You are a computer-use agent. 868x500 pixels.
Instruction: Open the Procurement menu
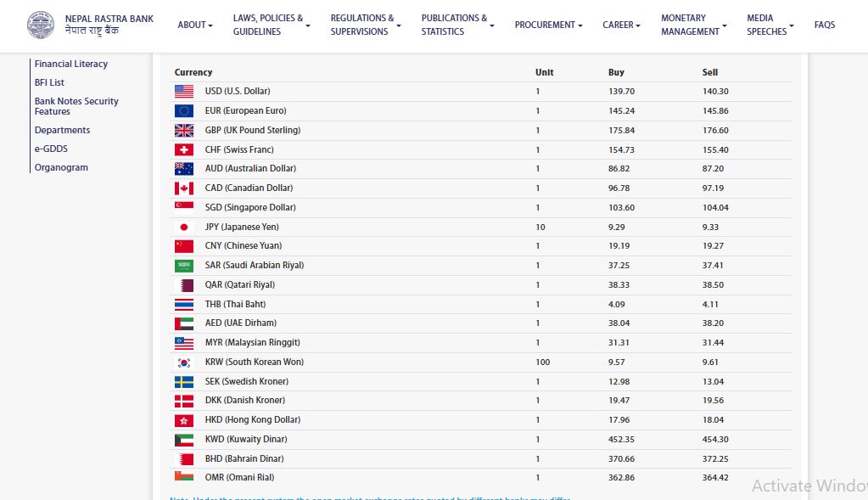[548, 25]
